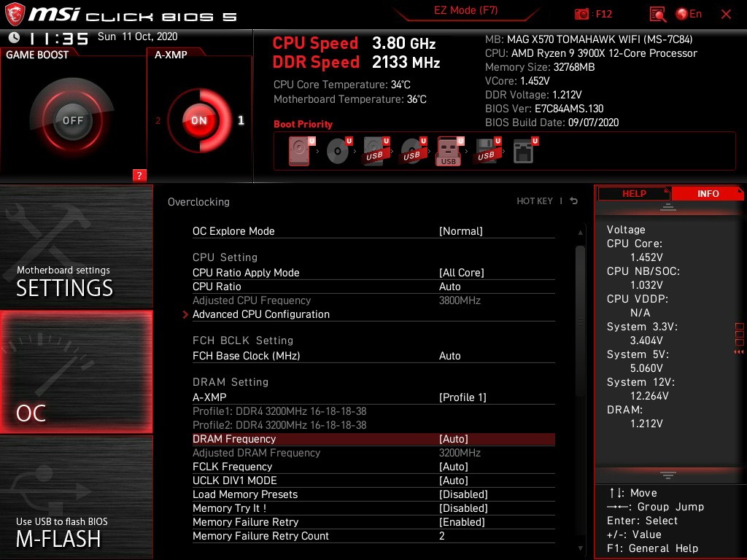Click the settings list scrollbar thumb
This screenshot has height=560, width=747.
[580, 321]
